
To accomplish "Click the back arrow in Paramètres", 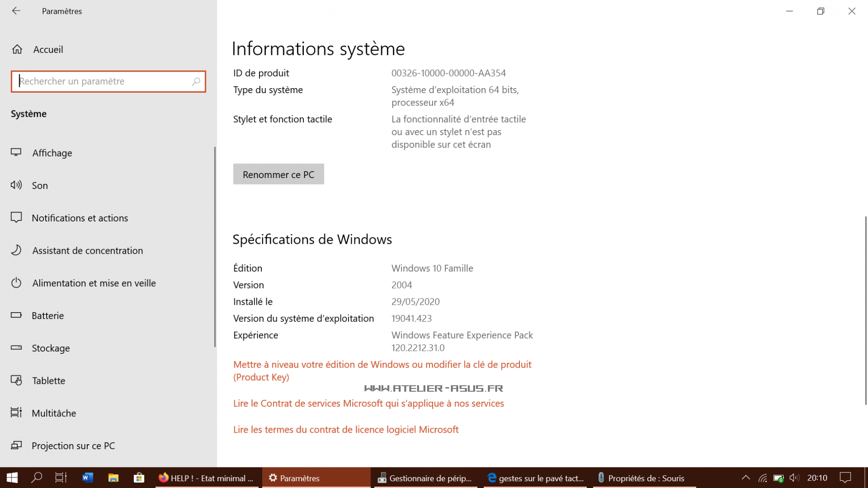I will (x=16, y=11).
